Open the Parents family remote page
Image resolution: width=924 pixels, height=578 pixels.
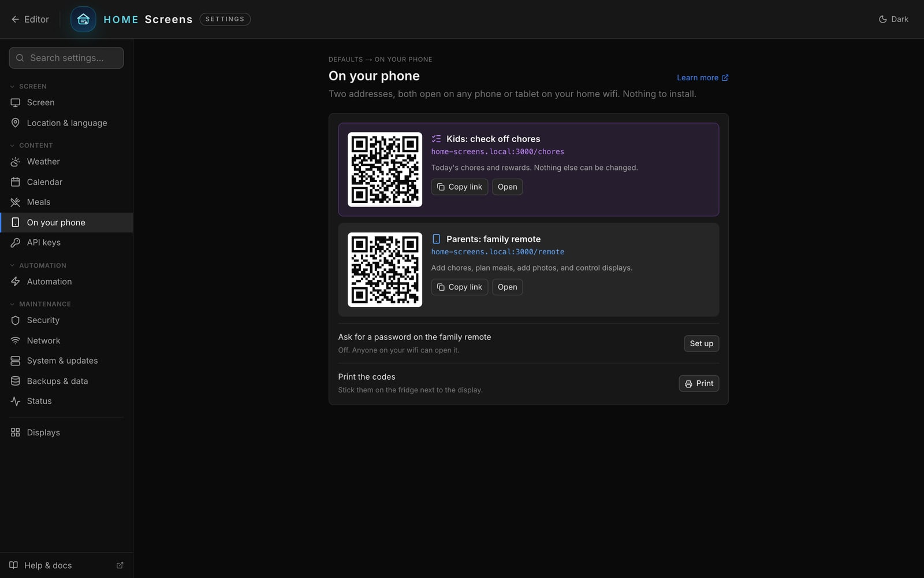(508, 287)
